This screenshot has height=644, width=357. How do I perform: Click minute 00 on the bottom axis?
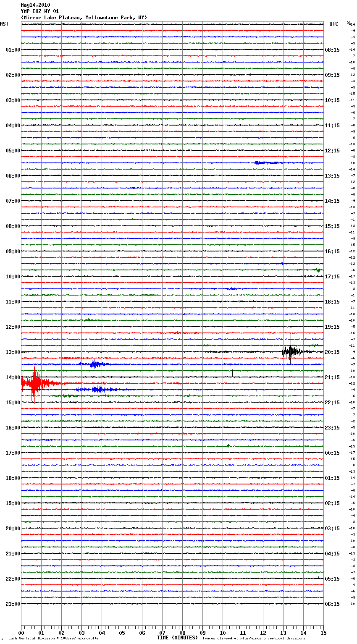point(21,633)
